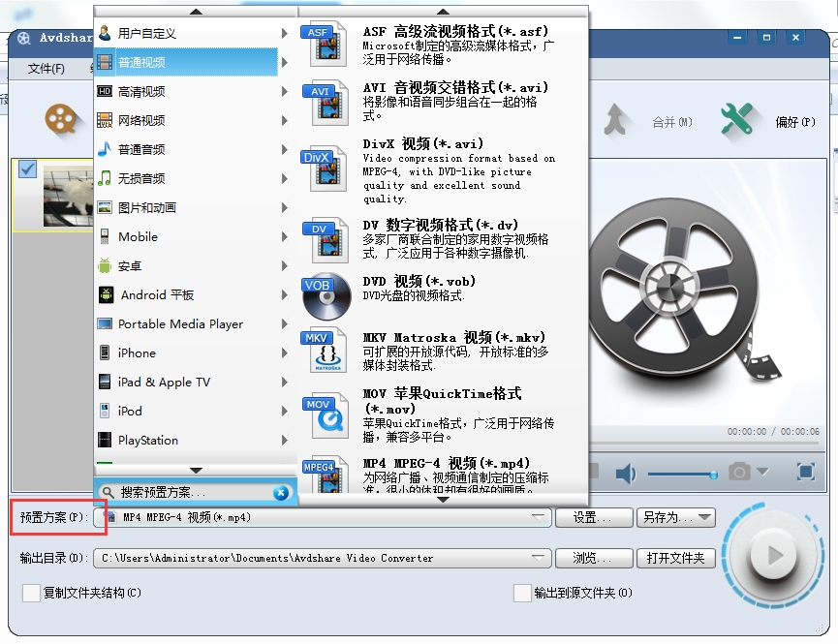838x644 pixels.
Task: Enable 复制文件夹结构 checkbox
Action: coord(31,593)
